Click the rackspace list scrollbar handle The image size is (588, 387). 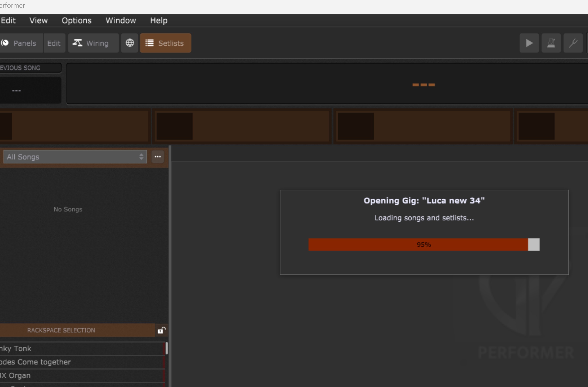[167, 348]
